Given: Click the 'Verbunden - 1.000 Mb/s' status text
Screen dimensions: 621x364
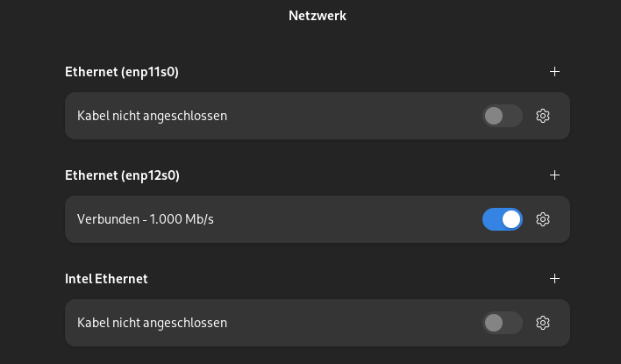Looking at the screenshot, I should pos(146,219).
